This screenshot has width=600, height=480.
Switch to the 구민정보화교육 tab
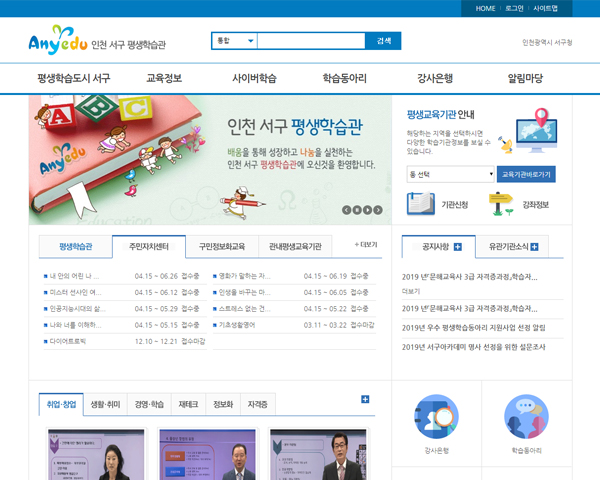[x=222, y=247]
